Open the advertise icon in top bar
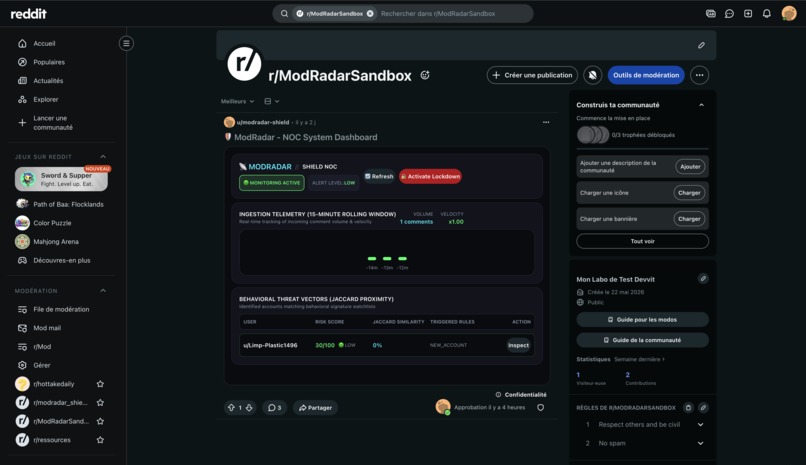806x465 pixels. (x=710, y=14)
